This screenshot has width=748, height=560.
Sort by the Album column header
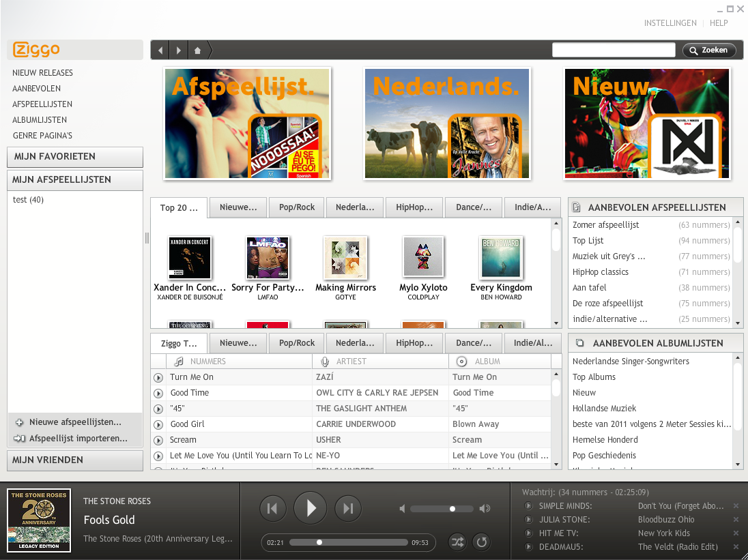(x=500, y=362)
